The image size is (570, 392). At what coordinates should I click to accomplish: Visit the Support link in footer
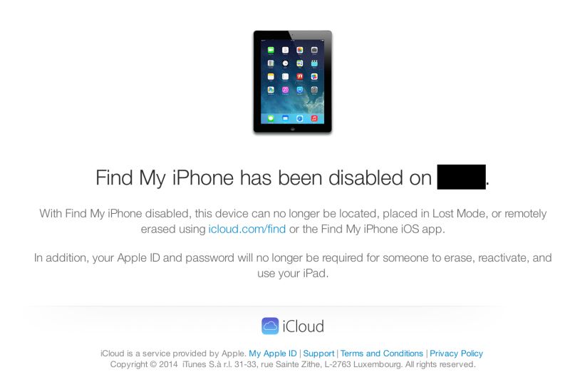[318, 354]
